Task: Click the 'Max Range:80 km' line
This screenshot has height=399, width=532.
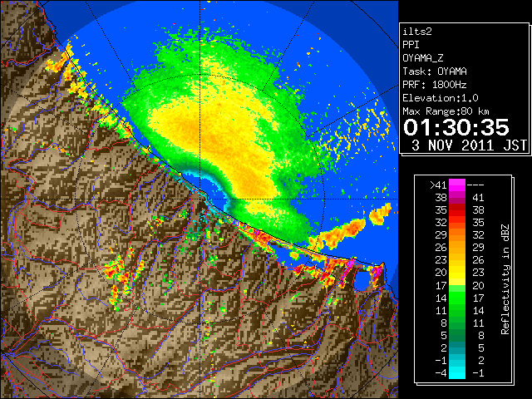Action: (x=446, y=111)
